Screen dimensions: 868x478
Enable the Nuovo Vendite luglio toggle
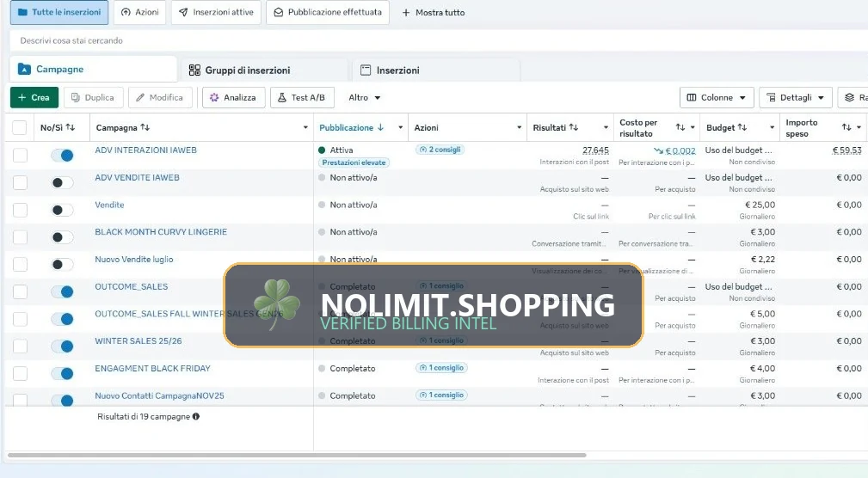pyautogui.click(x=62, y=265)
